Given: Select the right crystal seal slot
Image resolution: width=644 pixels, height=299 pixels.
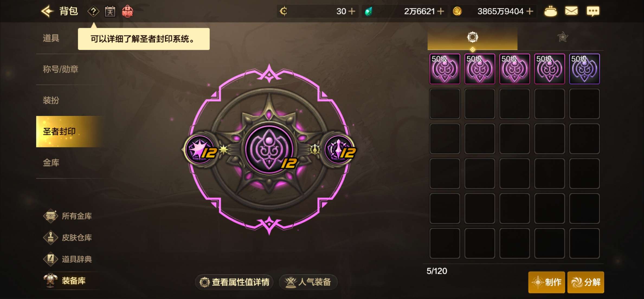Looking at the screenshot, I should [x=339, y=149].
